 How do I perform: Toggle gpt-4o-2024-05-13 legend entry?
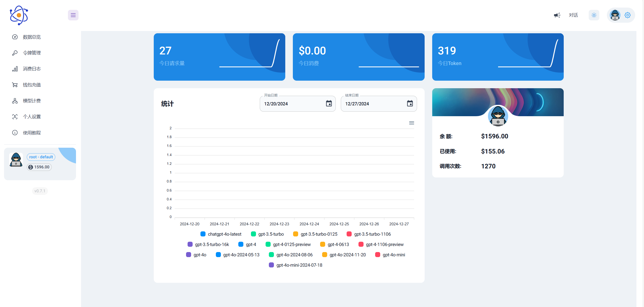pyautogui.click(x=238, y=255)
